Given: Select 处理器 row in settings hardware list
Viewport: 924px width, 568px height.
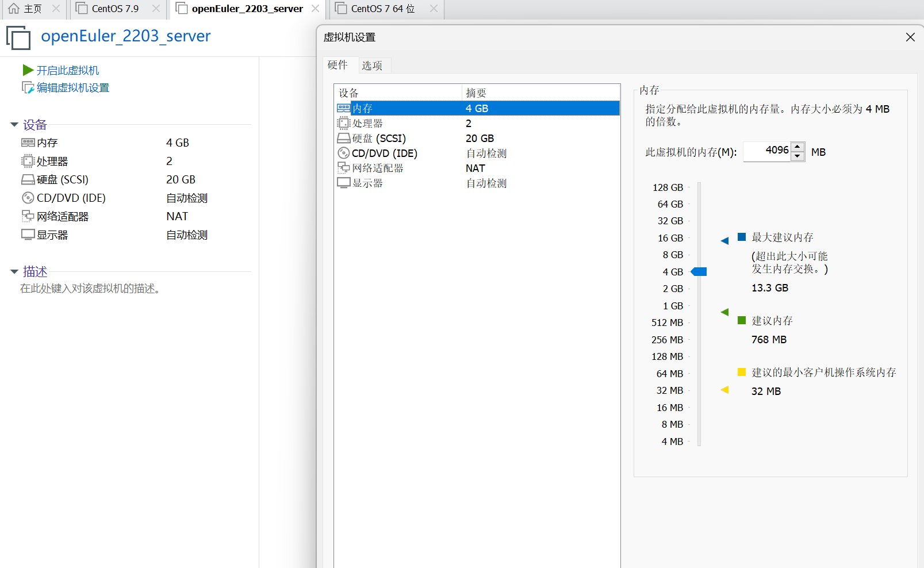Looking at the screenshot, I should pyautogui.click(x=478, y=123).
